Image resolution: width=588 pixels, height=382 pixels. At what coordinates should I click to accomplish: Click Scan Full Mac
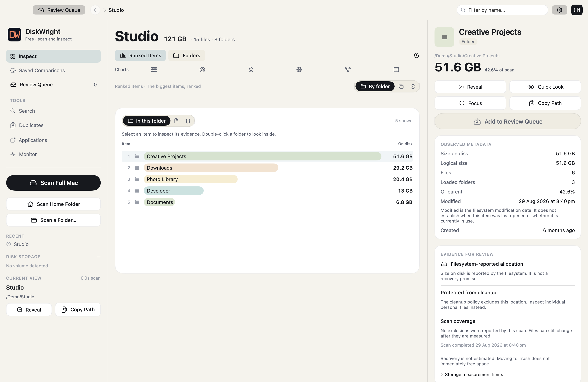click(53, 183)
